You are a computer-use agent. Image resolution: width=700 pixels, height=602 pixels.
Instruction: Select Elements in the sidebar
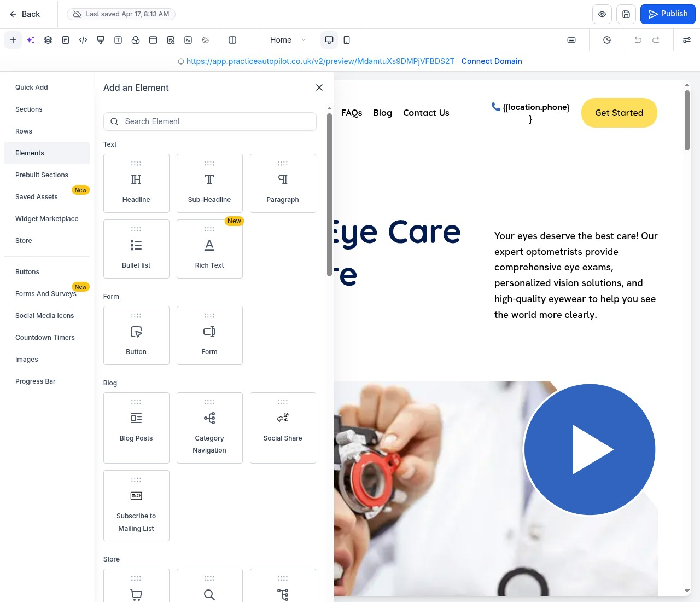(x=47, y=153)
